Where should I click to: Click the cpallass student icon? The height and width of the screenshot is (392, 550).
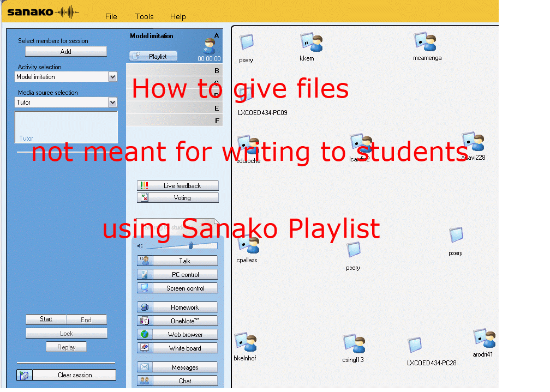[x=248, y=245]
